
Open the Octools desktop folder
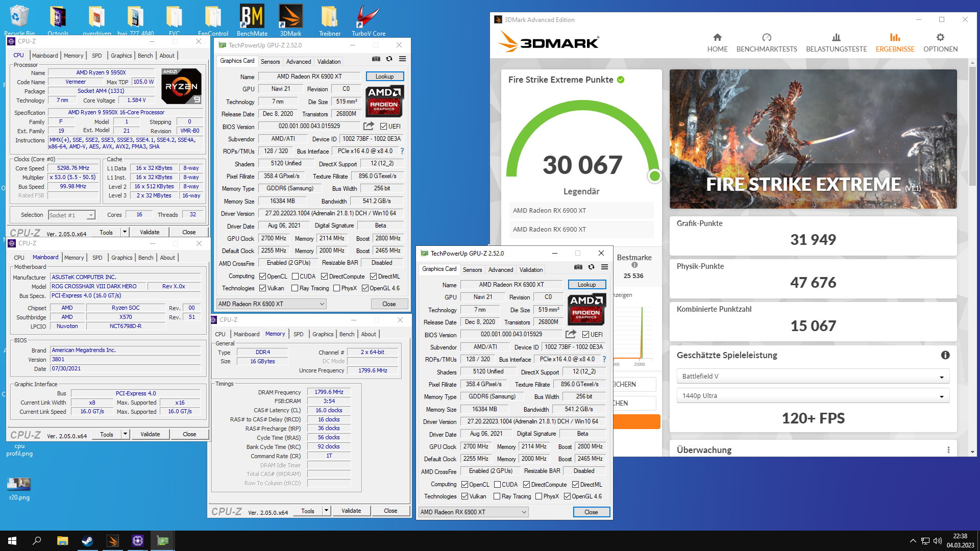[x=58, y=20]
